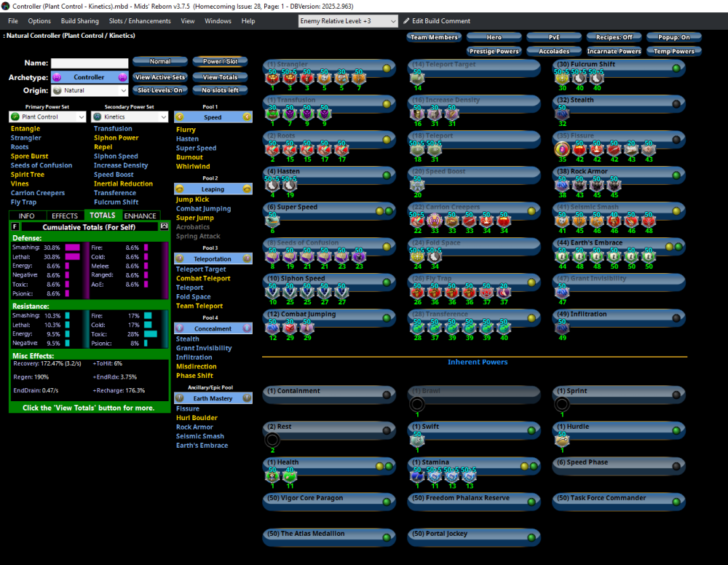Click the F freeze icon in totals panel
The width and height of the screenshot is (728, 565).
15,226
